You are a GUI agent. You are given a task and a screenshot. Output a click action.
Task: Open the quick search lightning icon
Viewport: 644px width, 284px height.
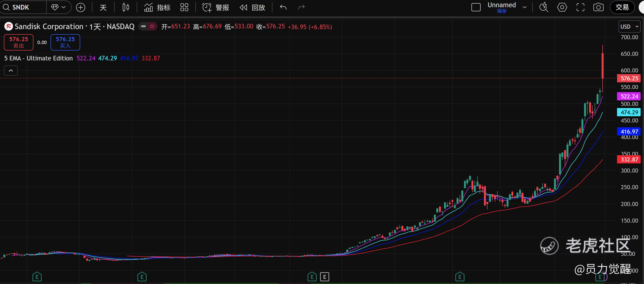543,7
